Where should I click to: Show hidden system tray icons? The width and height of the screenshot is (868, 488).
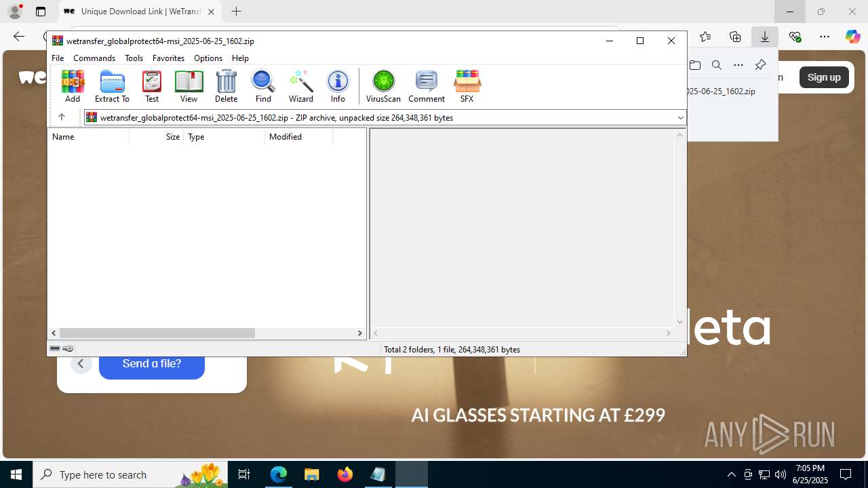tap(731, 474)
